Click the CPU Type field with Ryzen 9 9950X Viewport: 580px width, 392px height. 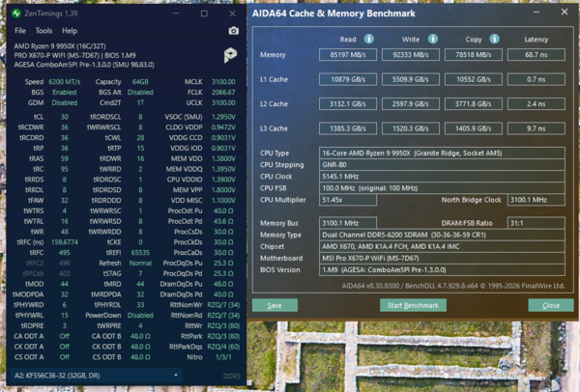[x=442, y=153]
